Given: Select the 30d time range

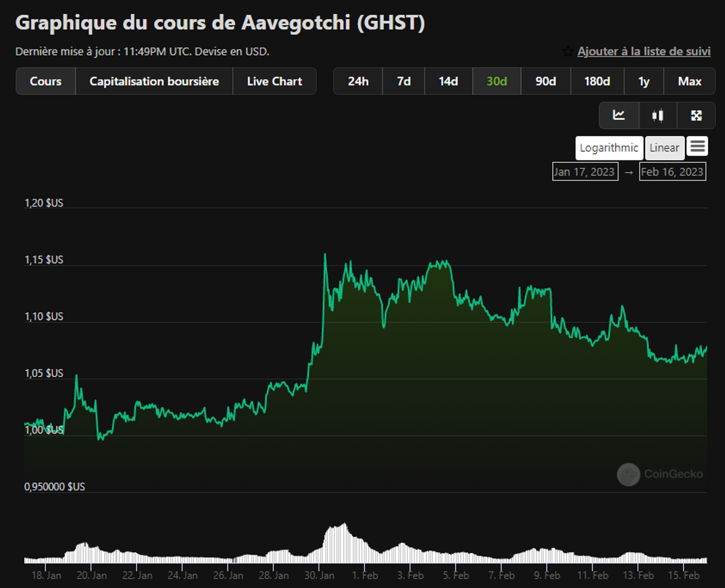Looking at the screenshot, I should (497, 81).
